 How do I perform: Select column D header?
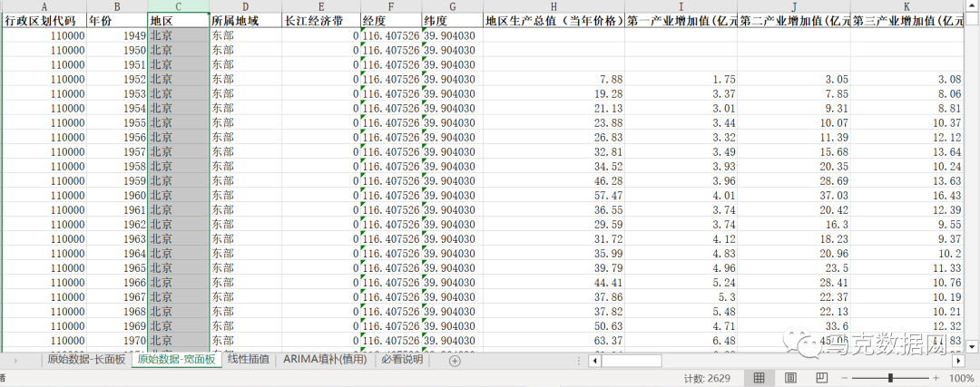(x=246, y=6)
